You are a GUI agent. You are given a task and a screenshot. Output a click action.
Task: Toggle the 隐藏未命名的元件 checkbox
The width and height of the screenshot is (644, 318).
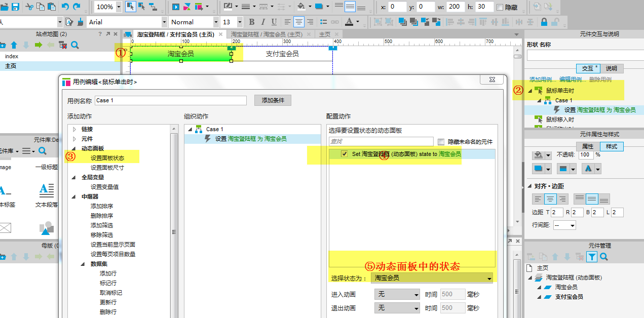coord(441,142)
